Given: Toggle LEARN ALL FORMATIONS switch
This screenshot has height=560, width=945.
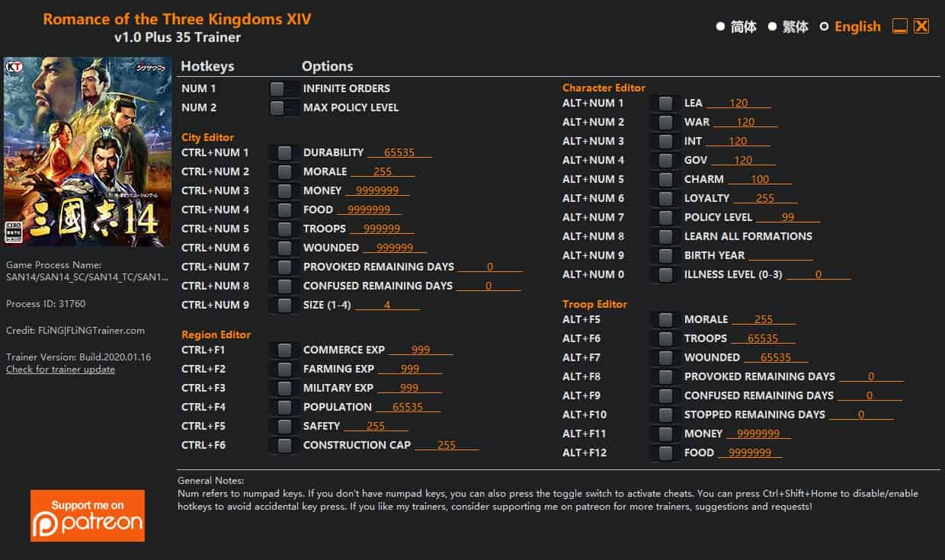Looking at the screenshot, I should [665, 236].
